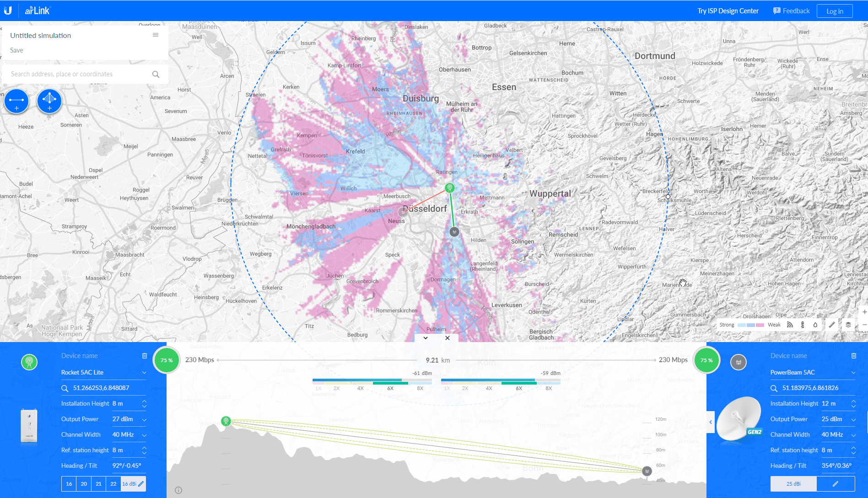Click the right 75 % link quality badge
Screen dimensions: 868x498
[706, 360]
